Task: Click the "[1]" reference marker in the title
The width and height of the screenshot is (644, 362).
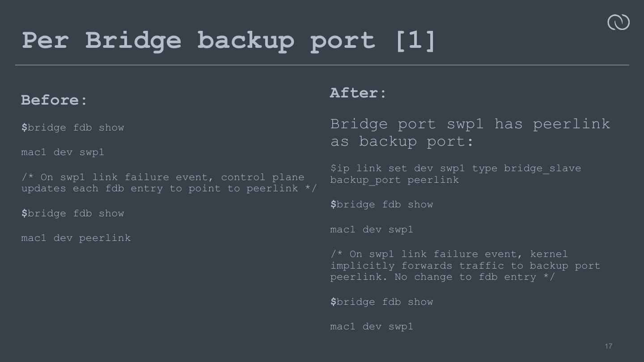Action: [415, 41]
